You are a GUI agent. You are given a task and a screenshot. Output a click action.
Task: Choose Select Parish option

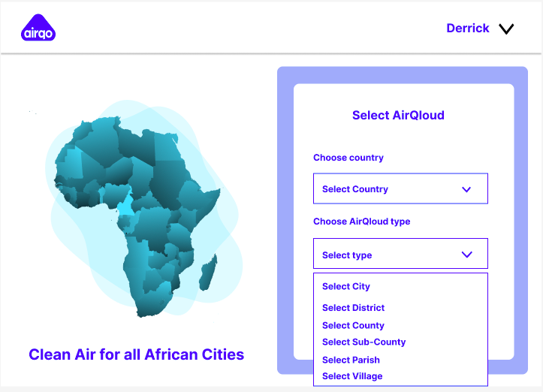coord(351,360)
